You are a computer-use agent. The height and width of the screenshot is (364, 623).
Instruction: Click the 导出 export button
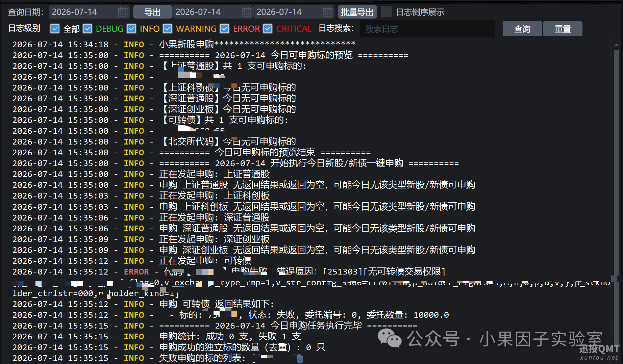point(152,12)
